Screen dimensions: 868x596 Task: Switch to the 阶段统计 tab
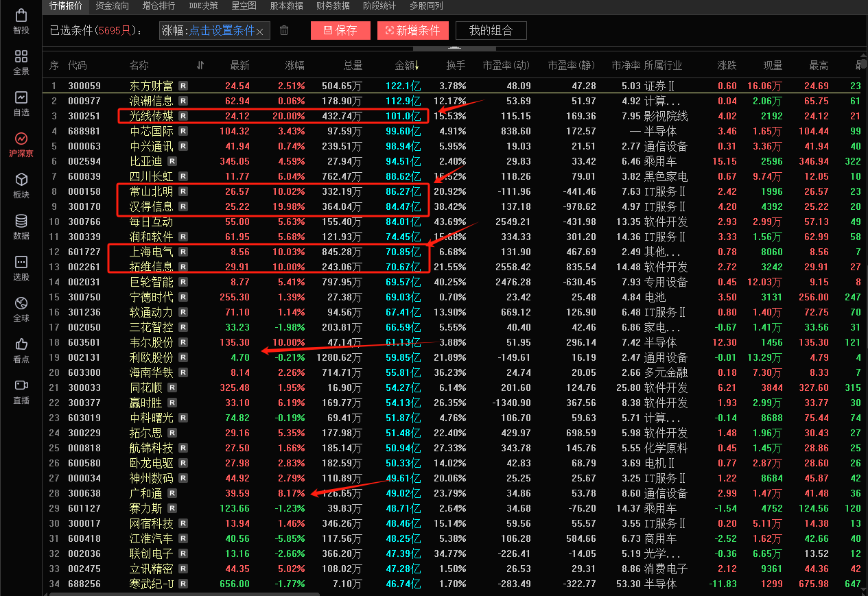379,6
